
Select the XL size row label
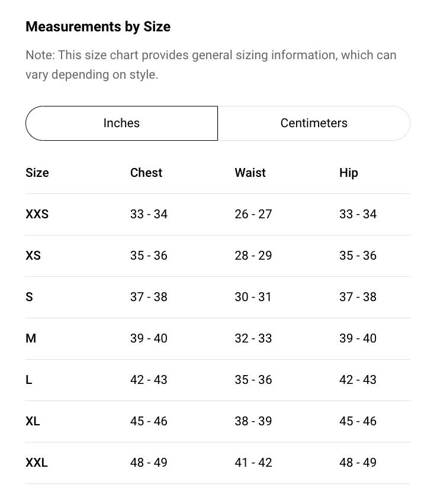coord(33,421)
